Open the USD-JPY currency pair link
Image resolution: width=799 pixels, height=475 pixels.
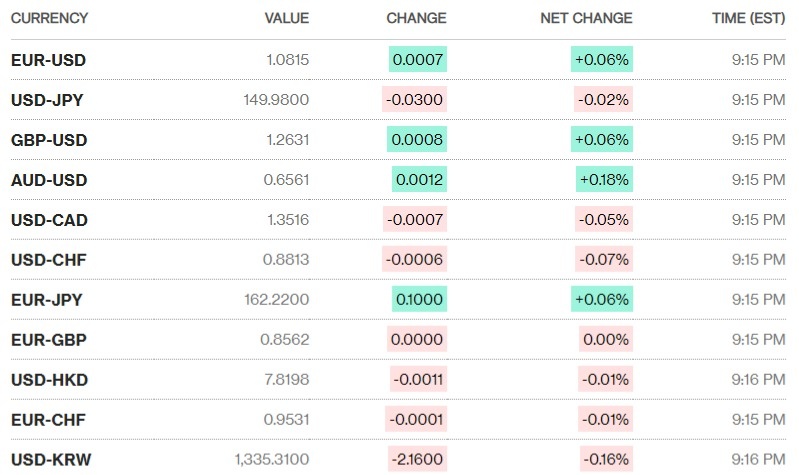tap(47, 100)
